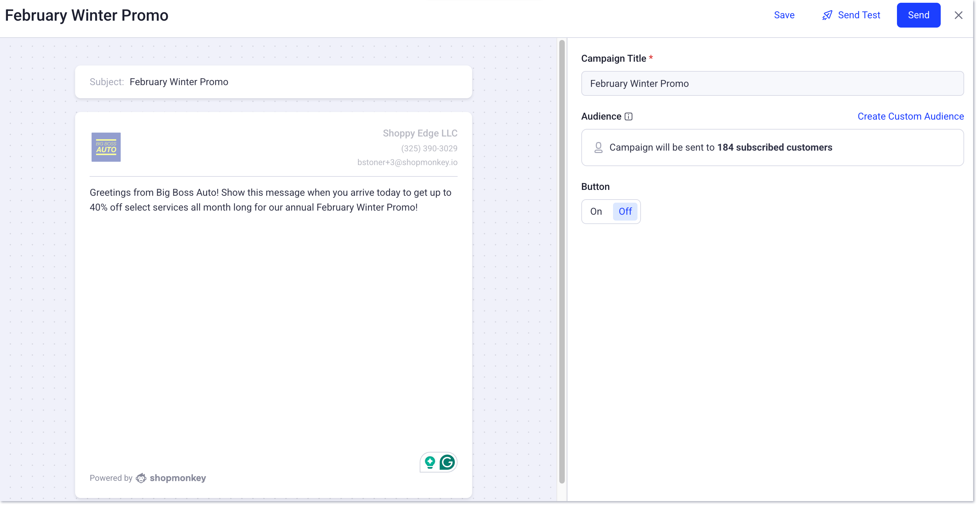The image size is (980, 508).
Task: Click the Send Test paper plane icon
Action: tap(827, 15)
